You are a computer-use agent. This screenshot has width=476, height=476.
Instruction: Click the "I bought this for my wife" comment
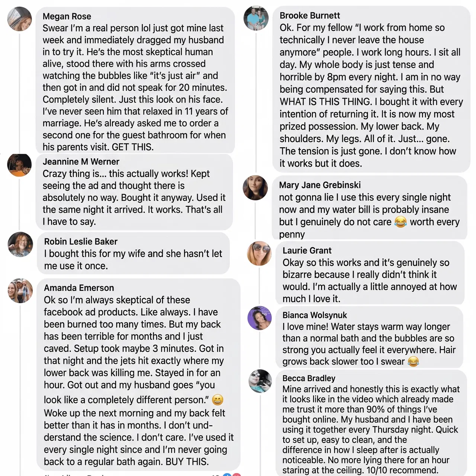click(x=133, y=260)
